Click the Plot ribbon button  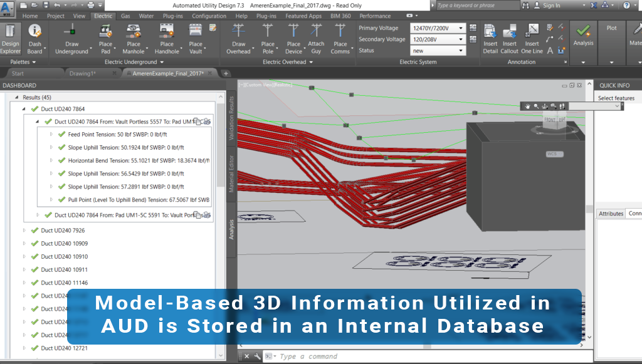612,28
